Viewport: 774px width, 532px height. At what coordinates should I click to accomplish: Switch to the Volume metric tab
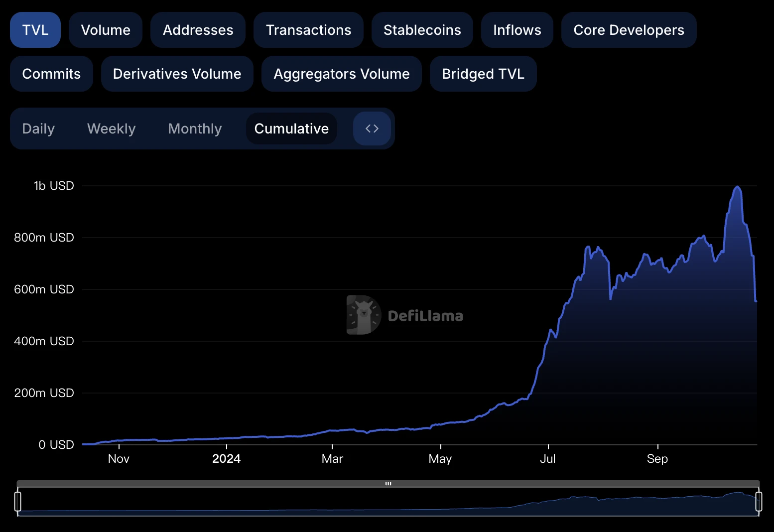tap(106, 30)
